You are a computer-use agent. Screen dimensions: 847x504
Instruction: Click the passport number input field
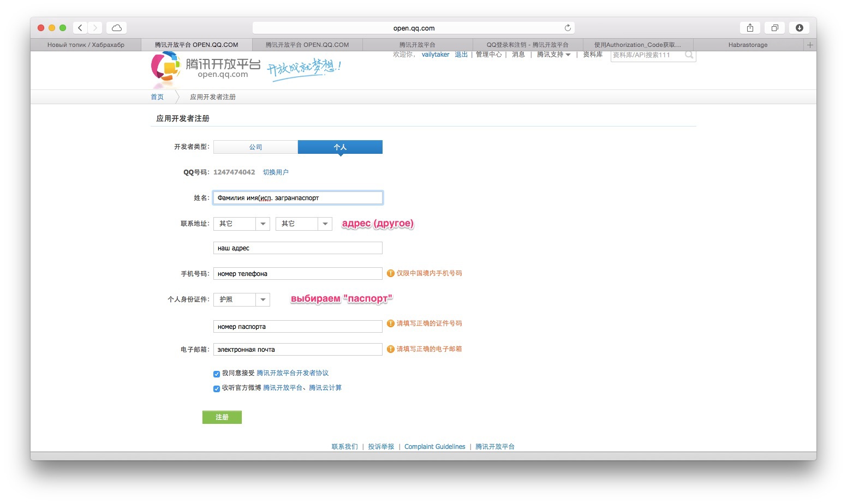pos(298,327)
